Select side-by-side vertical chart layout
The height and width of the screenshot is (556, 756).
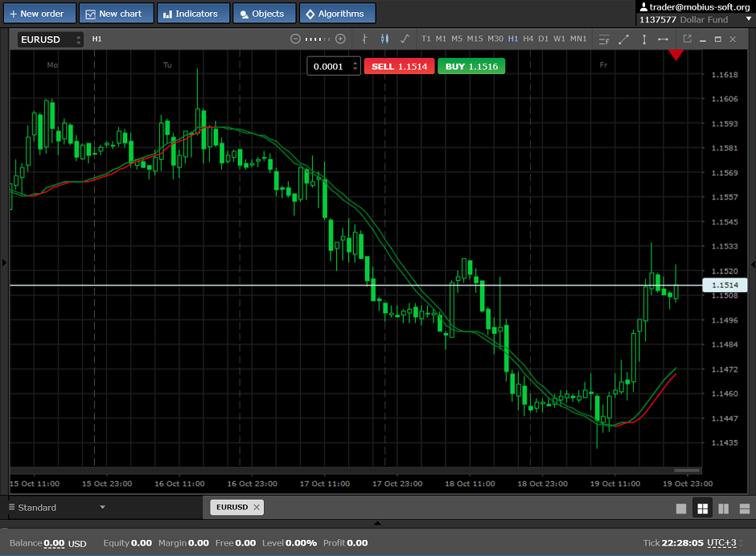(723, 509)
